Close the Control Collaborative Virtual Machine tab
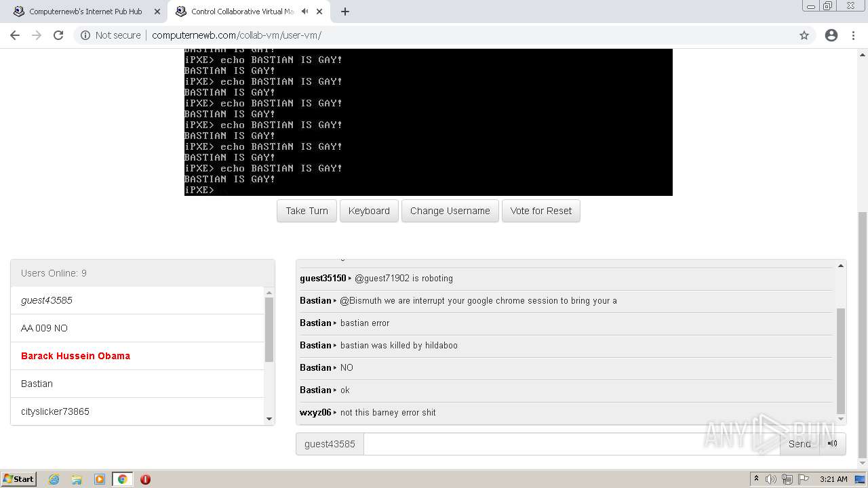Image resolution: width=868 pixels, height=488 pixels. [319, 12]
